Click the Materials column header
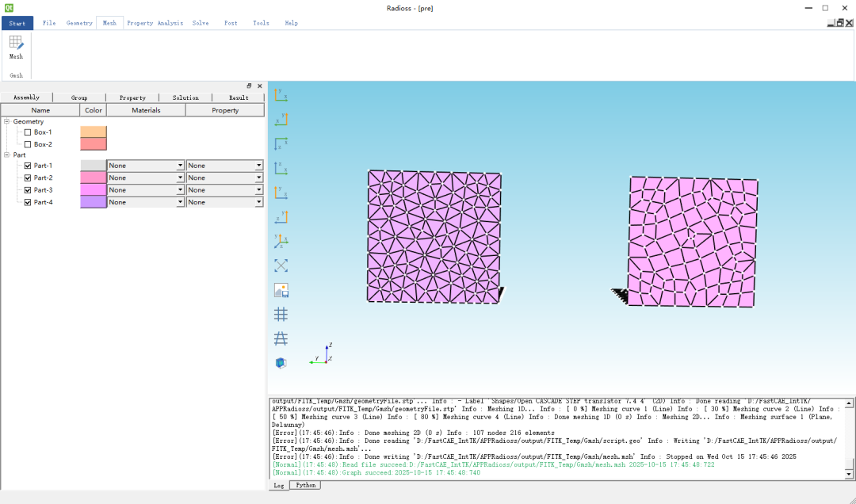 coord(146,110)
